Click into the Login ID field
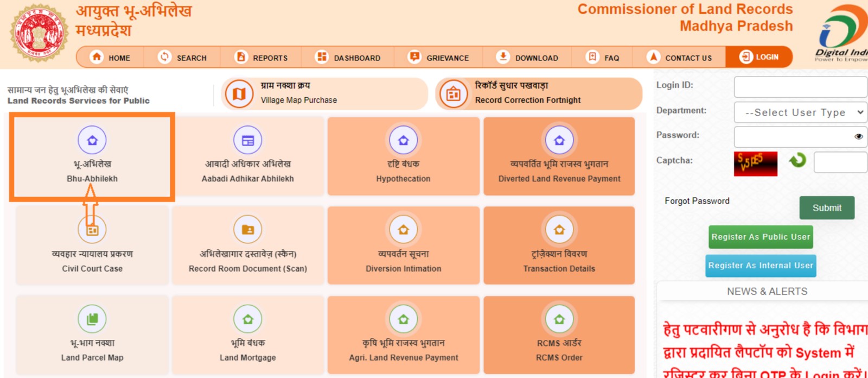Image resolution: width=868 pixels, height=378 pixels. pos(800,87)
